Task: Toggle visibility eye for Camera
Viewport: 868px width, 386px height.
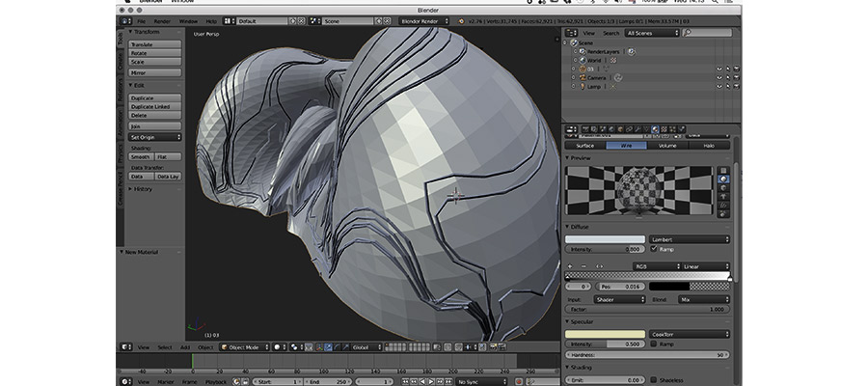Action: point(719,78)
